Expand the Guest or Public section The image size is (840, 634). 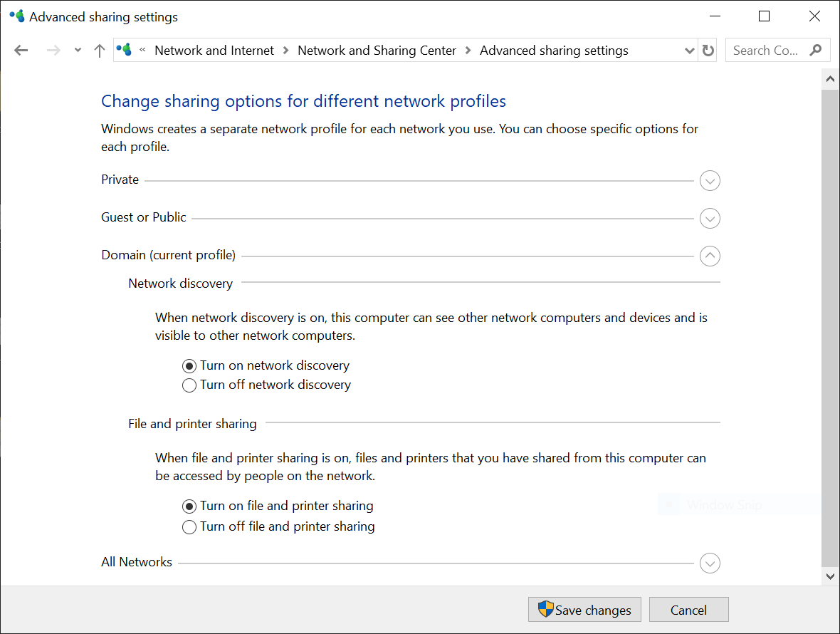709,218
